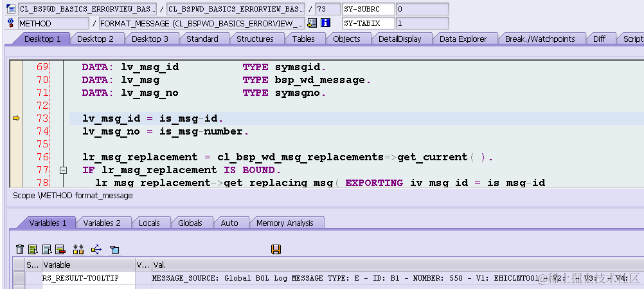
Task: Click the blue branching arrows icon
Action: [96, 249]
